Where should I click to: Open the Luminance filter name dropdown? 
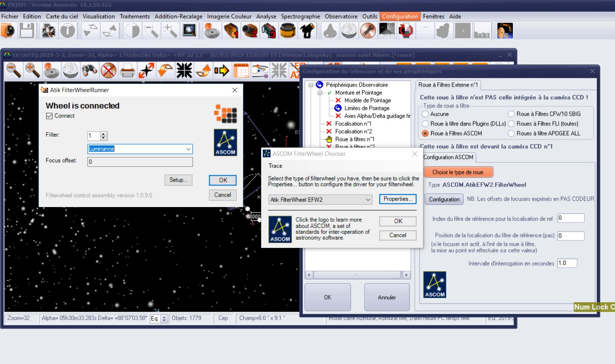pos(188,149)
